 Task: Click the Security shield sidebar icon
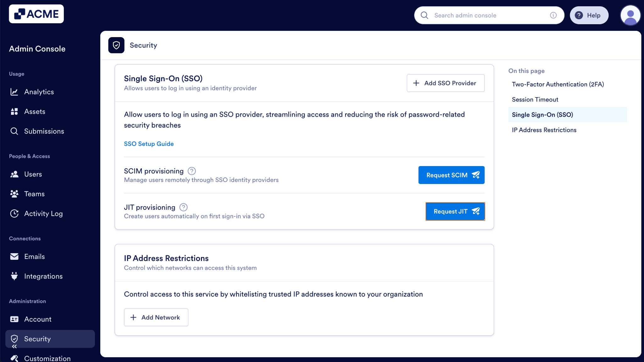coord(14,339)
